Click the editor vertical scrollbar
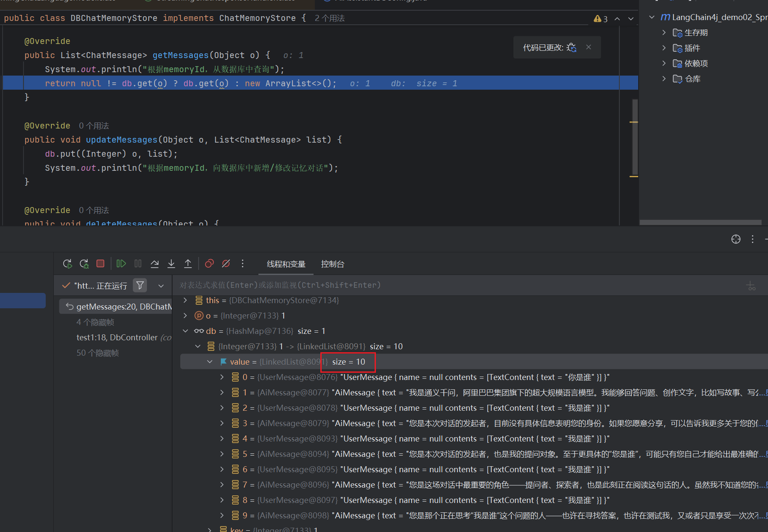768x532 pixels. (x=635, y=137)
